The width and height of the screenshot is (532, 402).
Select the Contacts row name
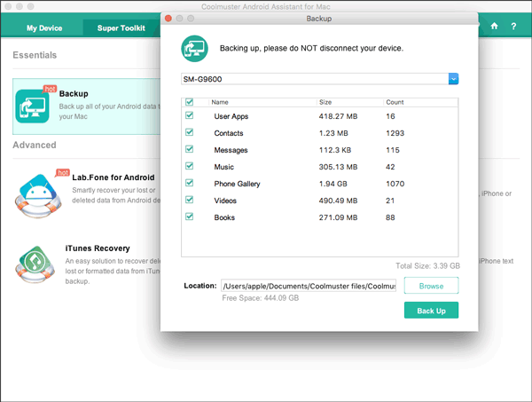pos(229,133)
